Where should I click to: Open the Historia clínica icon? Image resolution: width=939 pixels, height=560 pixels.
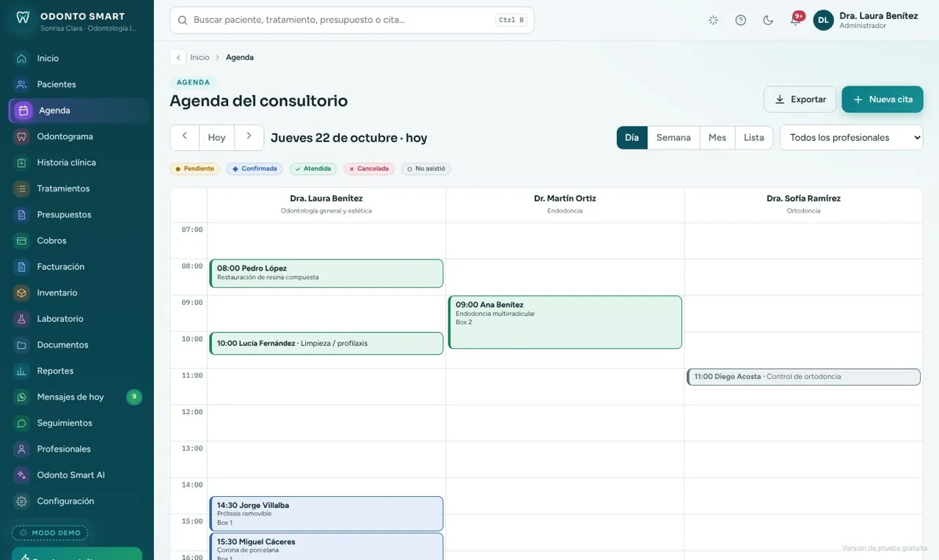pyautogui.click(x=22, y=163)
